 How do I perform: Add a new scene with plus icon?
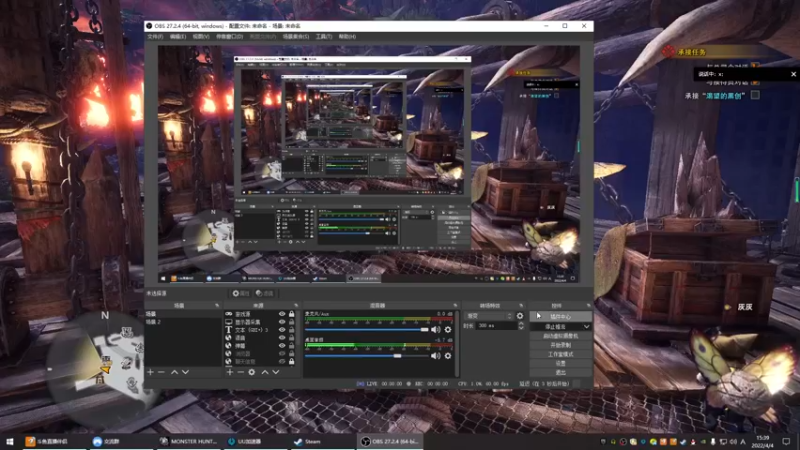(x=151, y=372)
